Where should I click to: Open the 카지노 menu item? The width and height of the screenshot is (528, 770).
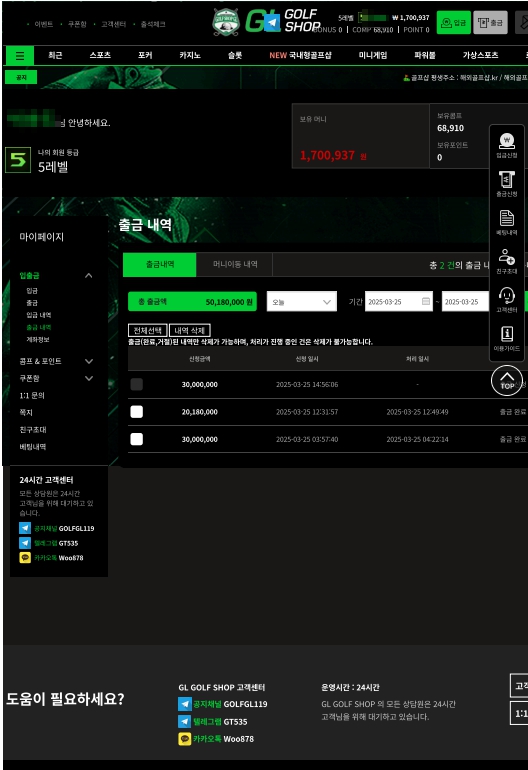coord(190,55)
